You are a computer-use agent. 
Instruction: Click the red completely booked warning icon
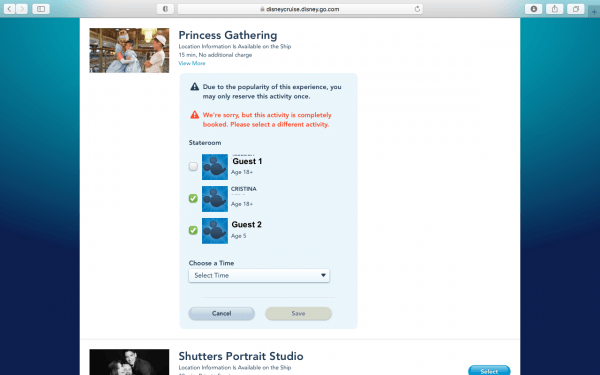click(195, 115)
